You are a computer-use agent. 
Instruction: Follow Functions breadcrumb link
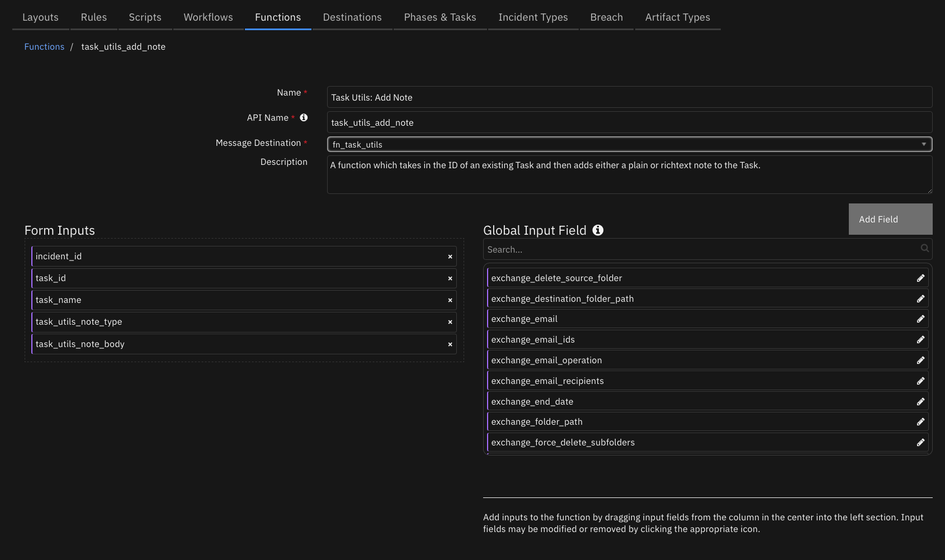pos(44,47)
